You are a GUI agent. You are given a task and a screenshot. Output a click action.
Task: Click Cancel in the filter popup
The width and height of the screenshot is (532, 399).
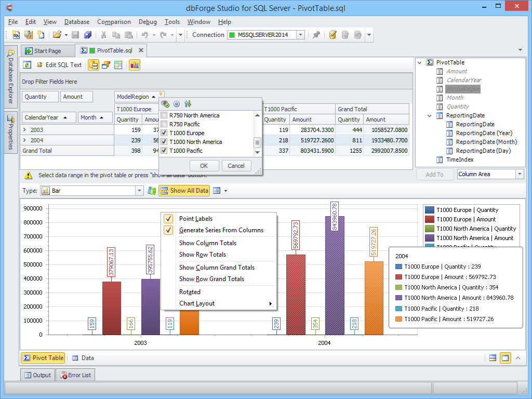coord(236,166)
